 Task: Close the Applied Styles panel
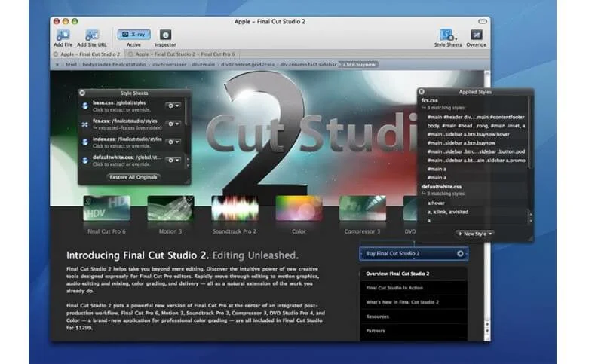tap(422, 92)
